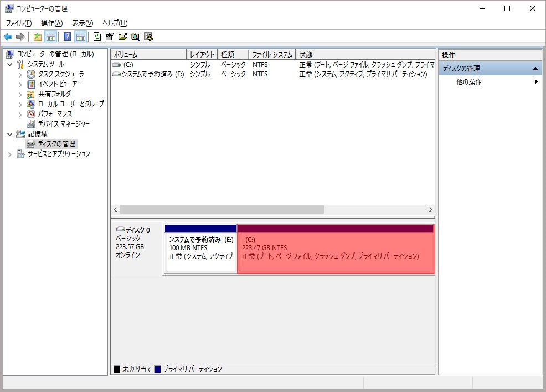The height and width of the screenshot is (392, 546).
Task: Click the ディスク 0 disk label
Action: pyautogui.click(x=137, y=230)
